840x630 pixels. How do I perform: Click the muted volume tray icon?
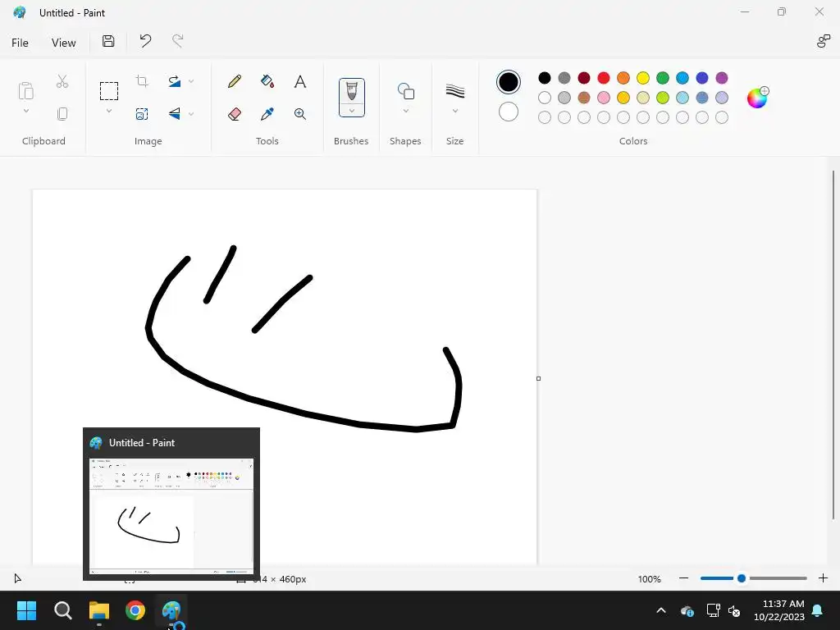click(x=734, y=610)
